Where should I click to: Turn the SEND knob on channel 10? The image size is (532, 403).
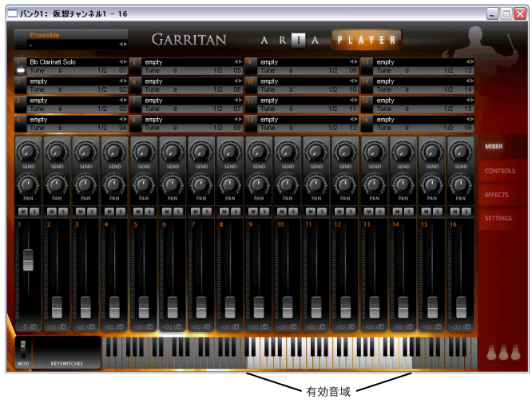click(x=288, y=152)
